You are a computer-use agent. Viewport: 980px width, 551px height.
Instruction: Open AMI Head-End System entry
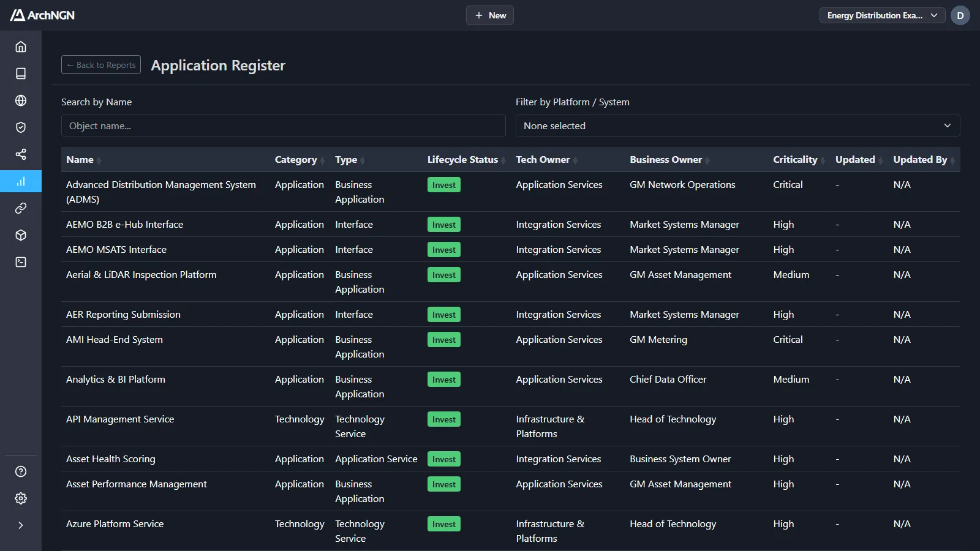115,340
